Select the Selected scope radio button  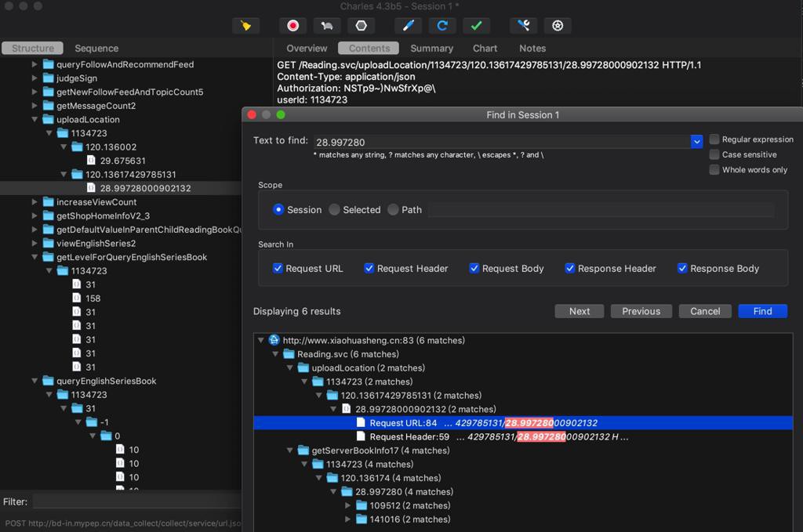click(334, 210)
